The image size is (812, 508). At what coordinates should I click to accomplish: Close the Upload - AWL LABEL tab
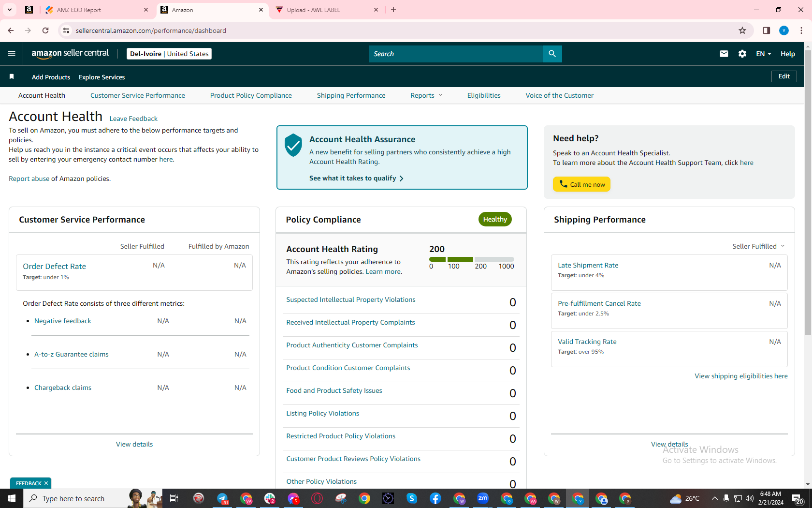click(x=376, y=10)
